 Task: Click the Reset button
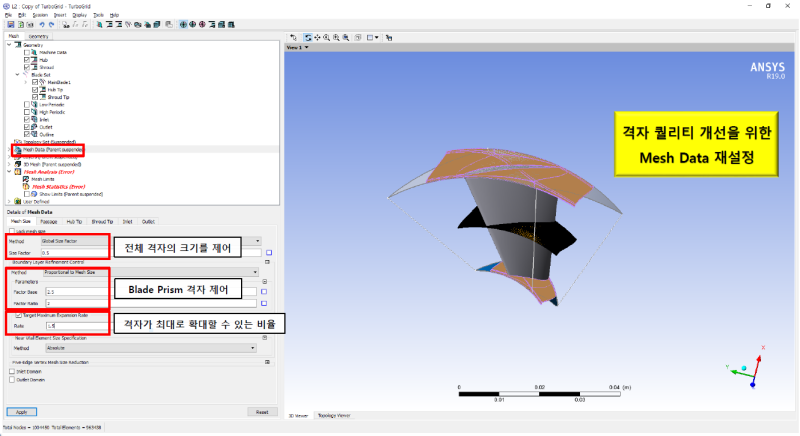click(x=262, y=412)
